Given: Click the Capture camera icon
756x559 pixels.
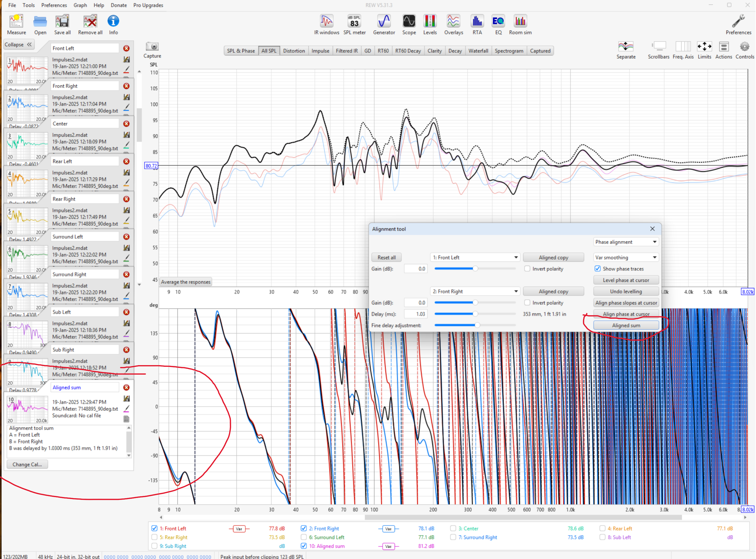Looking at the screenshot, I should [152, 50].
